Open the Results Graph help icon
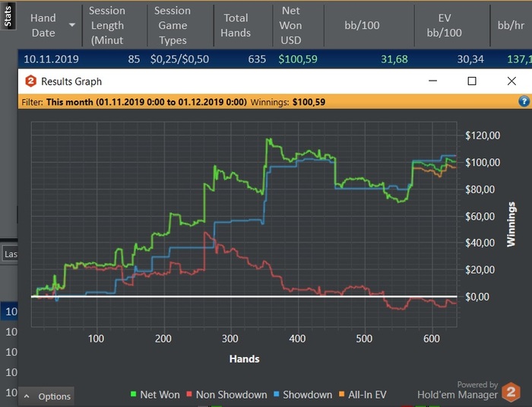 pyautogui.click(x=524, y=101)
